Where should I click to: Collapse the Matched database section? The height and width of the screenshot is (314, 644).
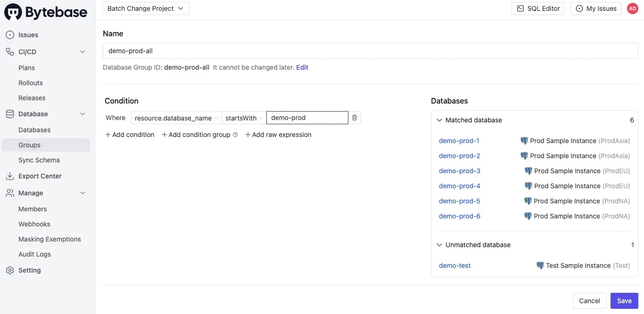(439, 120)
